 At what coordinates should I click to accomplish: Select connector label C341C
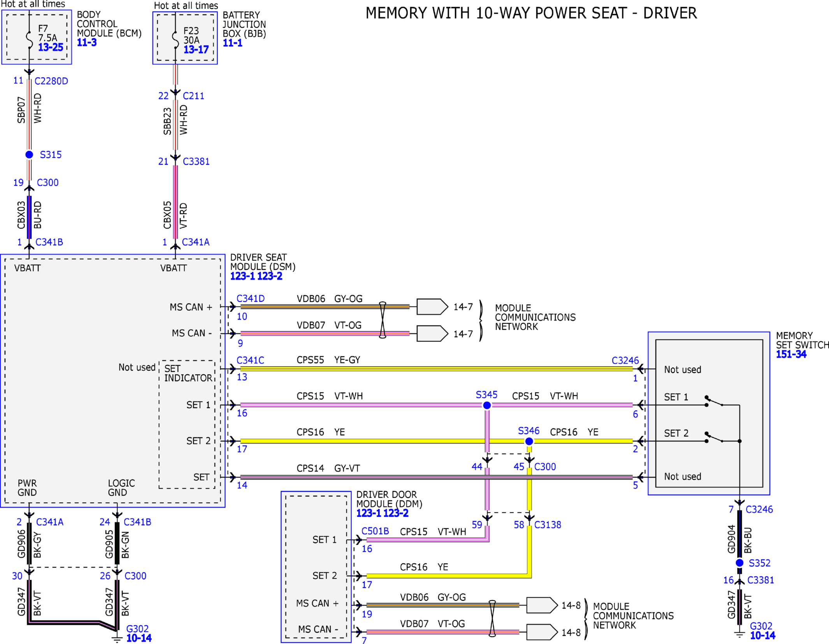click(x=250, y=360)
